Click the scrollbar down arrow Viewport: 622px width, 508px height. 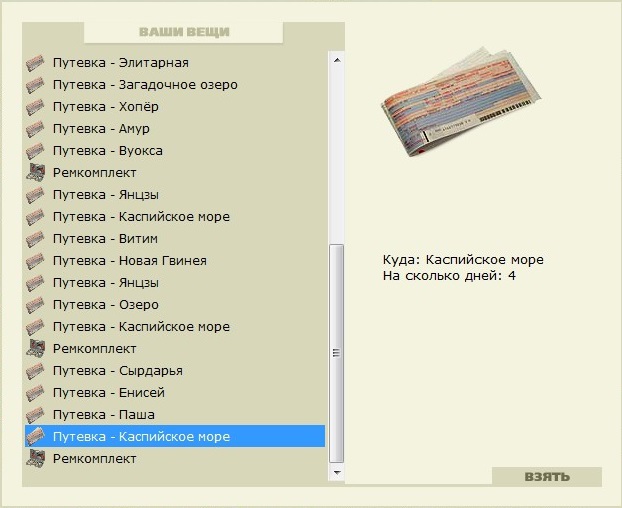click(337, 473)
